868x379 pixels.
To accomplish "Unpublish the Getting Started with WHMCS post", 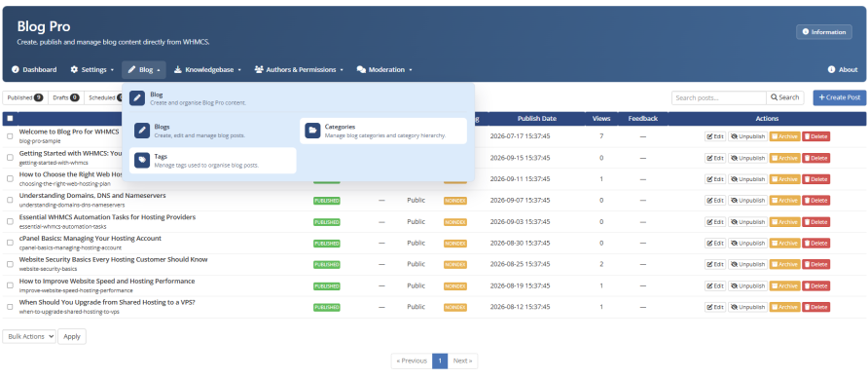I will (x=748, y=158).
